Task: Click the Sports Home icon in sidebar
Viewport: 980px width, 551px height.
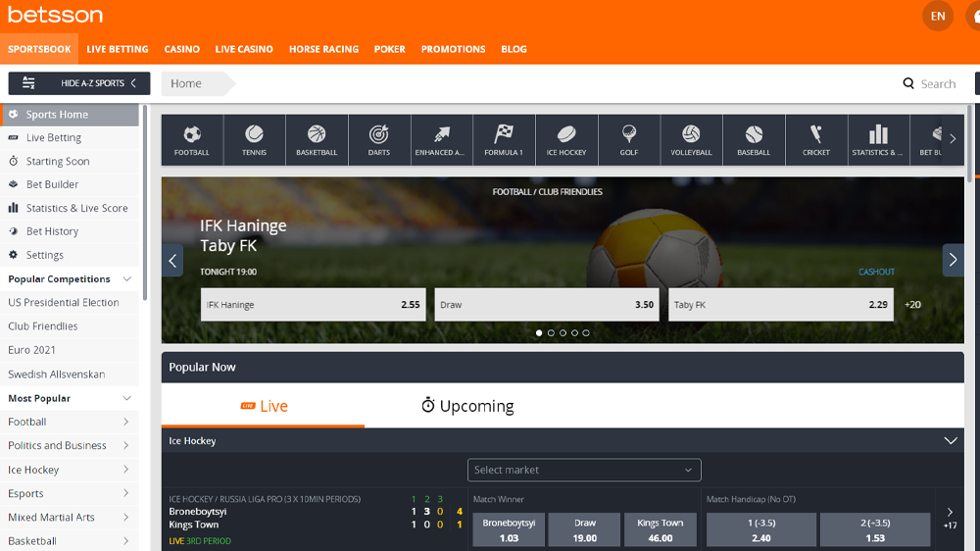Action: coord(13,115)
